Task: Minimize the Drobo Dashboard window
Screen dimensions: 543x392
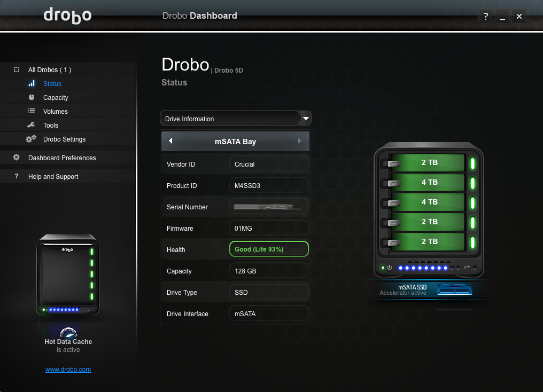Action: coord(502,16)
